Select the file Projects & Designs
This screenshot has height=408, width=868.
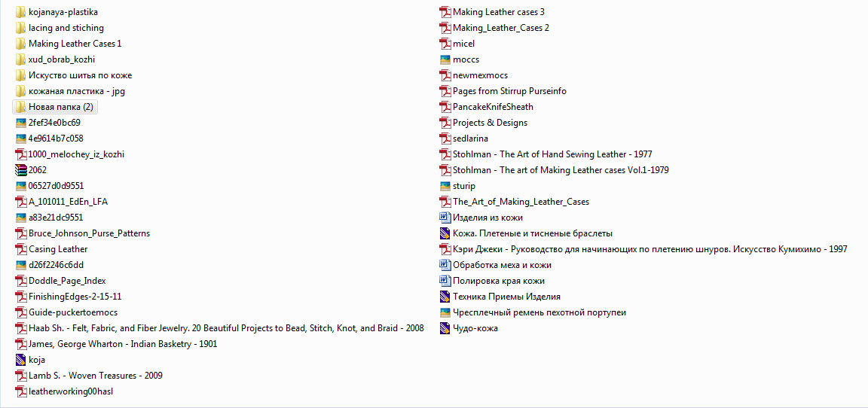490,123
